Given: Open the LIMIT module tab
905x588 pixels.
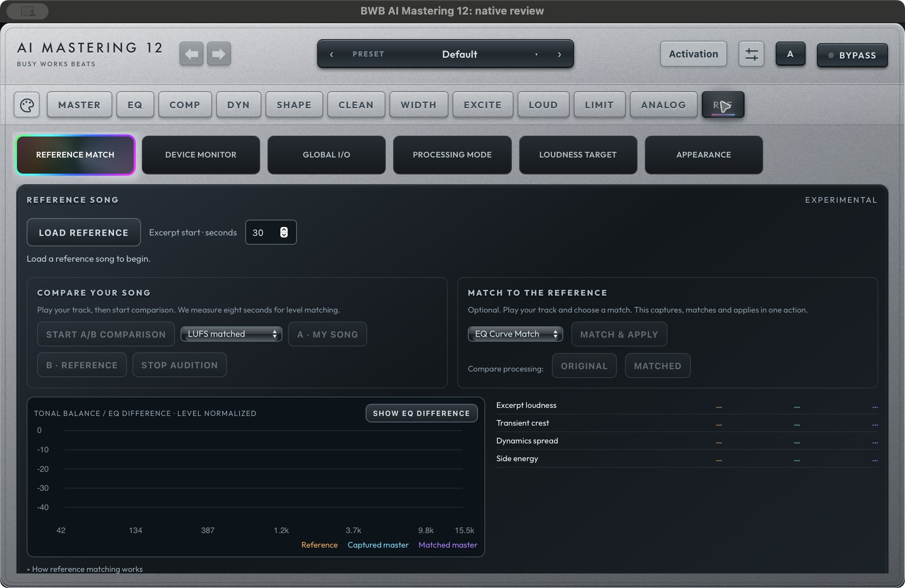Looking at the screenshot, I should (600, 105).
